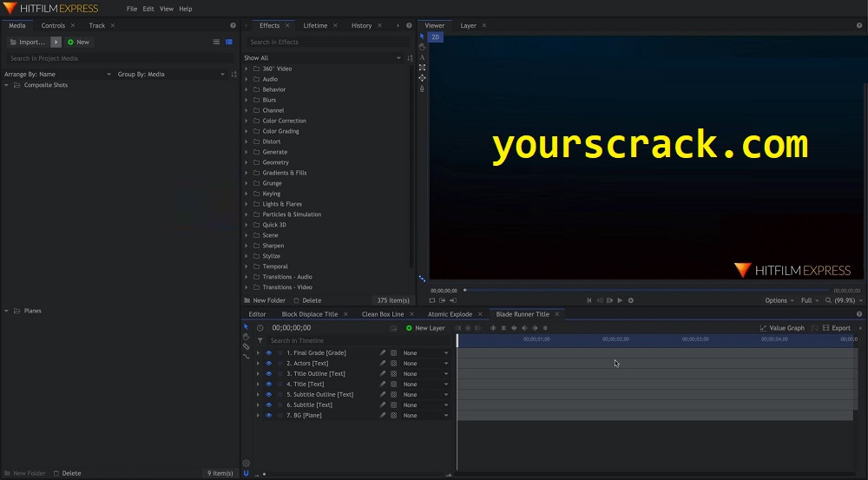The width and height of the screenshot is (868, 480).
Task: Switch to the Block Displace Title tab
Action: (310, 314)
